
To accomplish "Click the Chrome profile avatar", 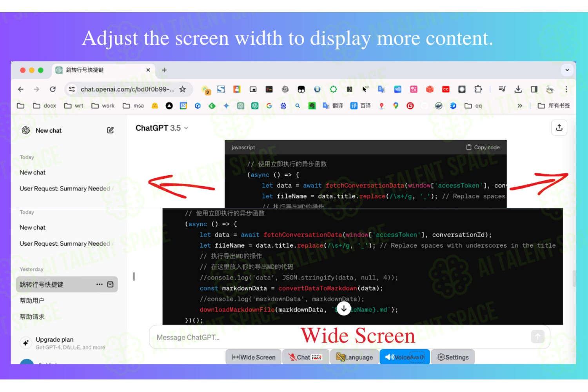I will click(550, 89).
